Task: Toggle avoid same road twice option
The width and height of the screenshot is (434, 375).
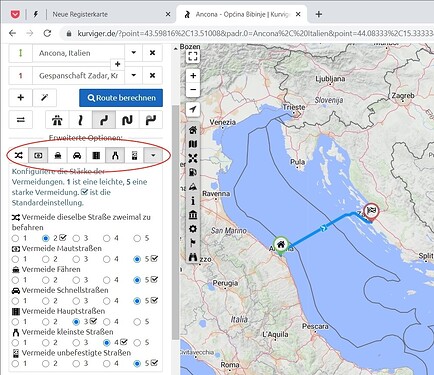Action: pyautogui.click(x=19, y=155)
